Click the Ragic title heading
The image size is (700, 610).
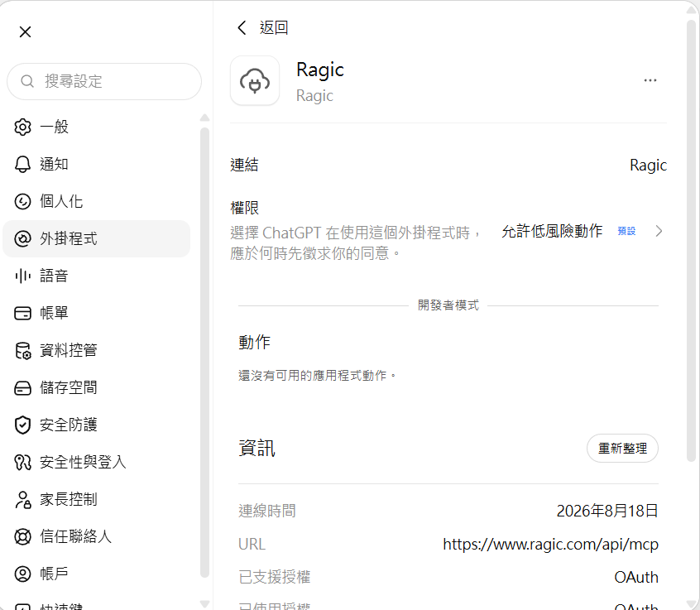click(320, 70)
